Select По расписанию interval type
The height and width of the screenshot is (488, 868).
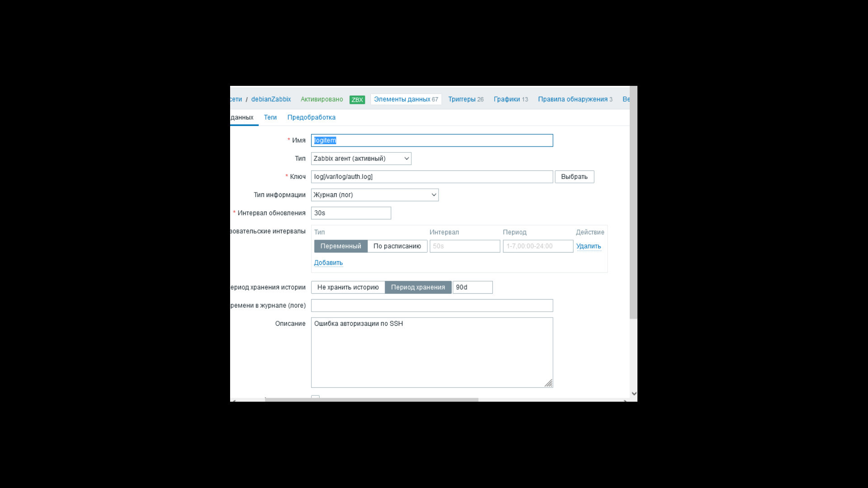tap(397, 246)
